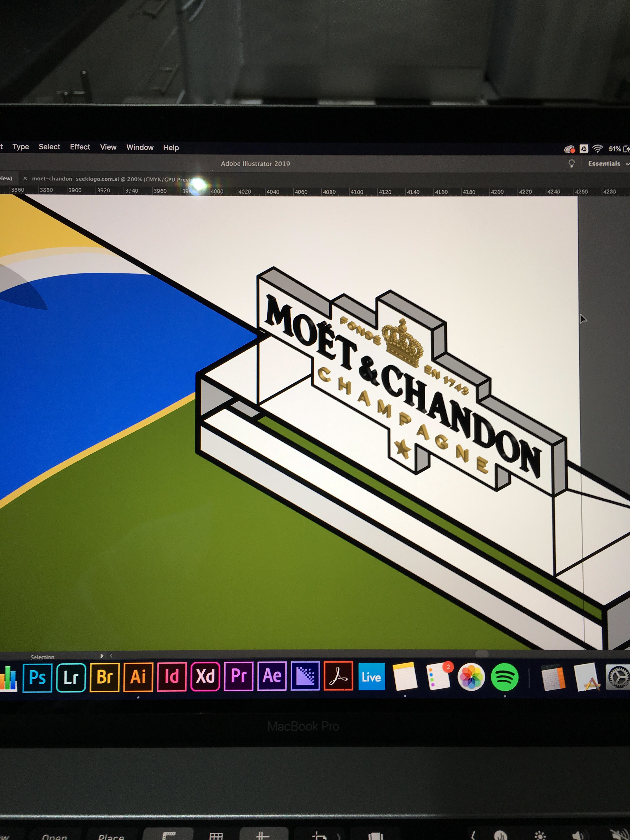Open the Effect menu
The height and width of the screenshot is (840, 630).
point(80,147)
